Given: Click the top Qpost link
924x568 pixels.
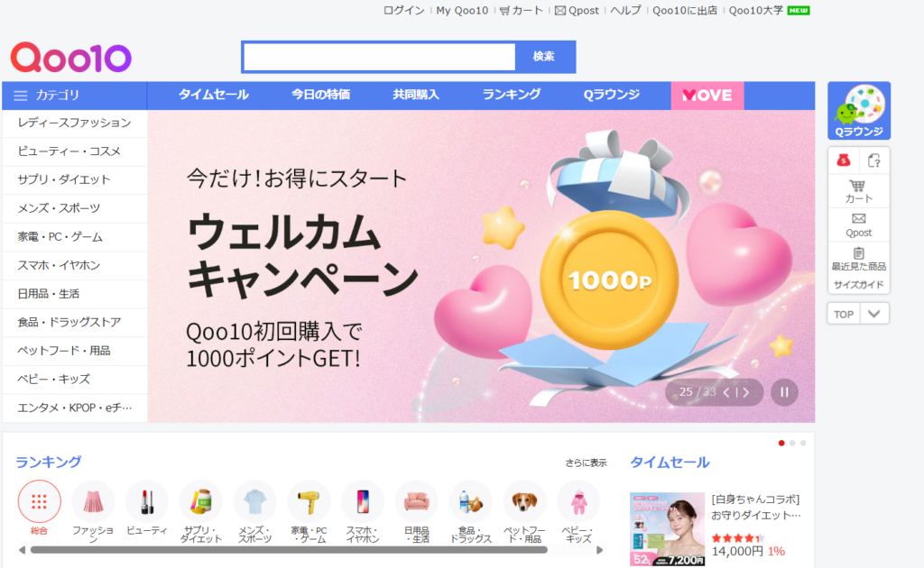Looking at the screenshot, I should point(577,11).
